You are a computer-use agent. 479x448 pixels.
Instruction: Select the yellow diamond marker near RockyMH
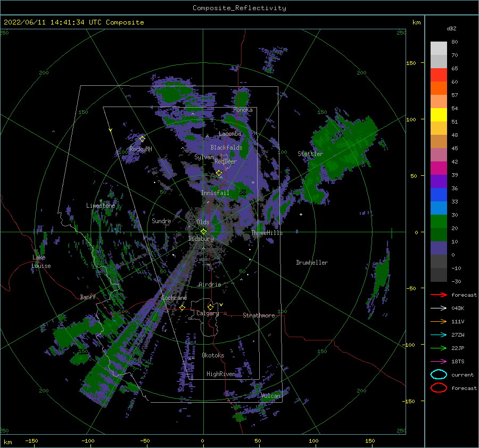point(142,139)
